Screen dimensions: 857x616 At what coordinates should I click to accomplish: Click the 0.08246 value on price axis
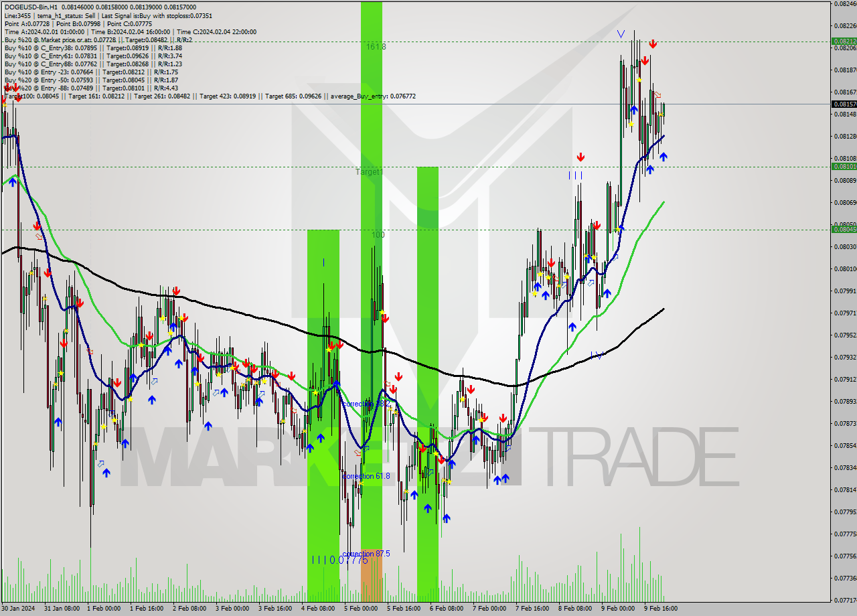tap(846, 4)
